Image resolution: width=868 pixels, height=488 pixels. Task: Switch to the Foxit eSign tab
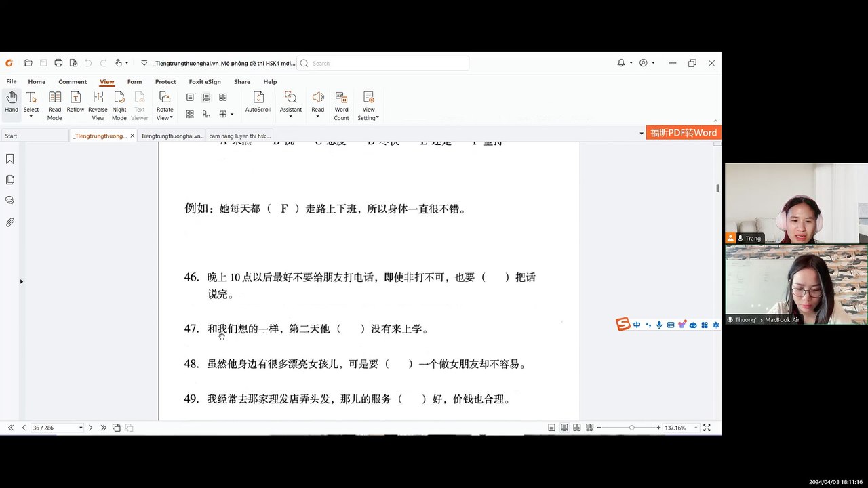tap(205, 82)
